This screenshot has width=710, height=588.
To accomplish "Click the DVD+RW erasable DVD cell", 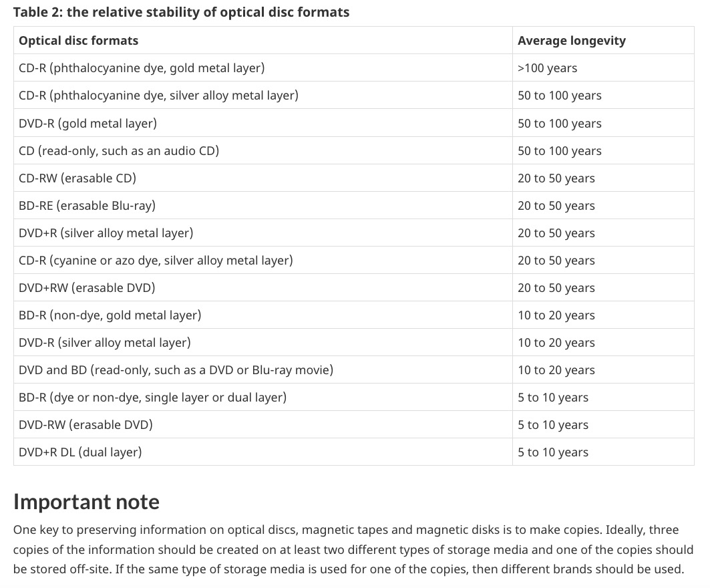I will coord(263,288).
